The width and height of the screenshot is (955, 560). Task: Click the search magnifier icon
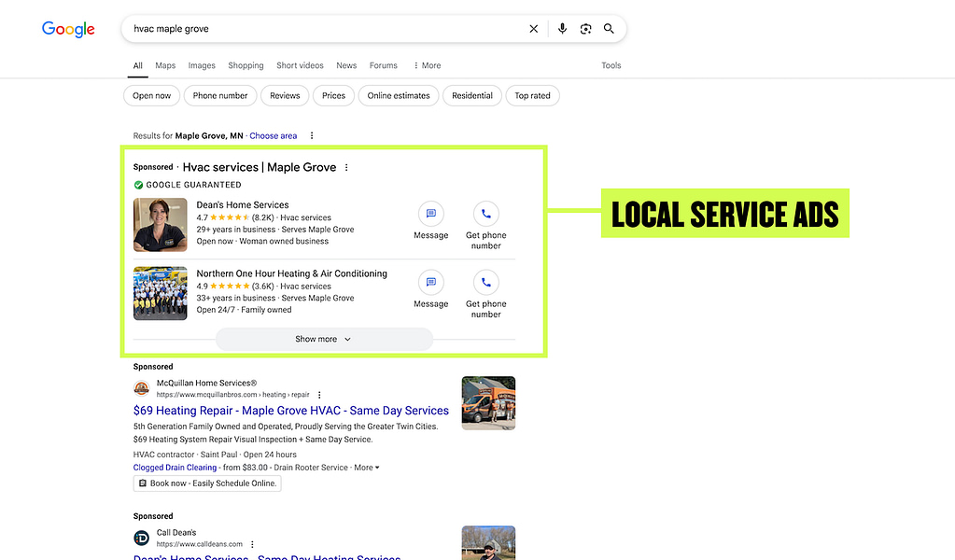(609, 29)
